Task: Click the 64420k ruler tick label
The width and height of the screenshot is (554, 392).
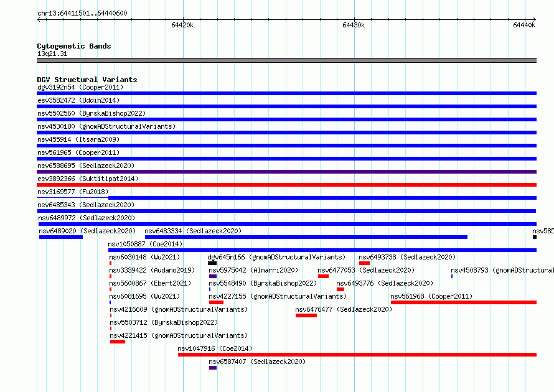Action: click(182, 25)
